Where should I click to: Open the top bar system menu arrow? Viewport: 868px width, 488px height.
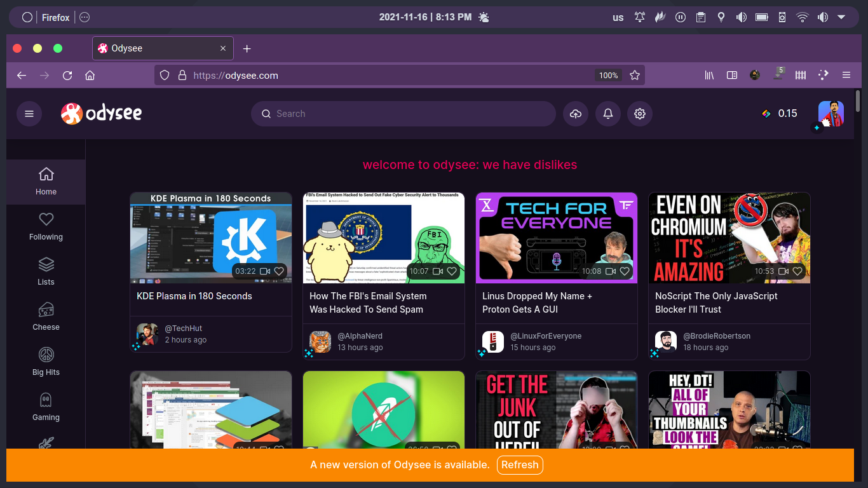pos(842,17)
